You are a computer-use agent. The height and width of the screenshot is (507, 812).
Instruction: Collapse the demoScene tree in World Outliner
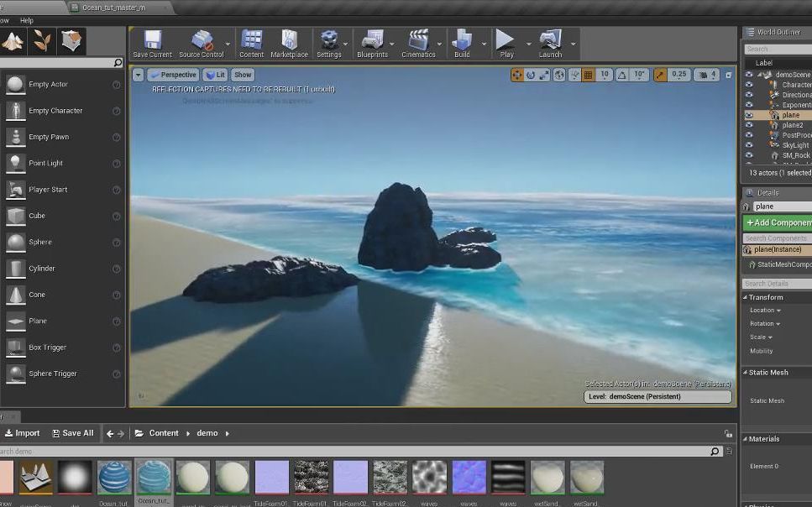click(760, 74)
